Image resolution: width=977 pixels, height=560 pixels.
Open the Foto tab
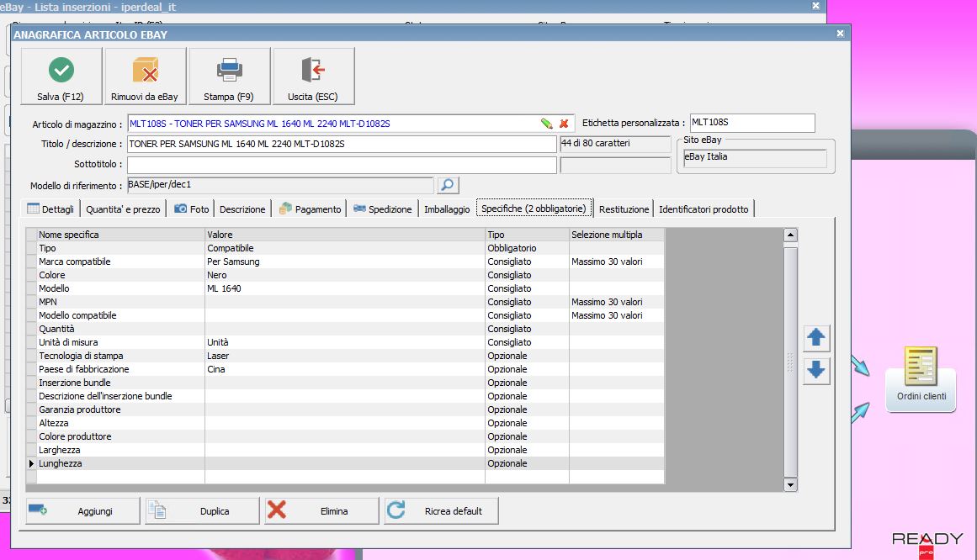[191, 209]
